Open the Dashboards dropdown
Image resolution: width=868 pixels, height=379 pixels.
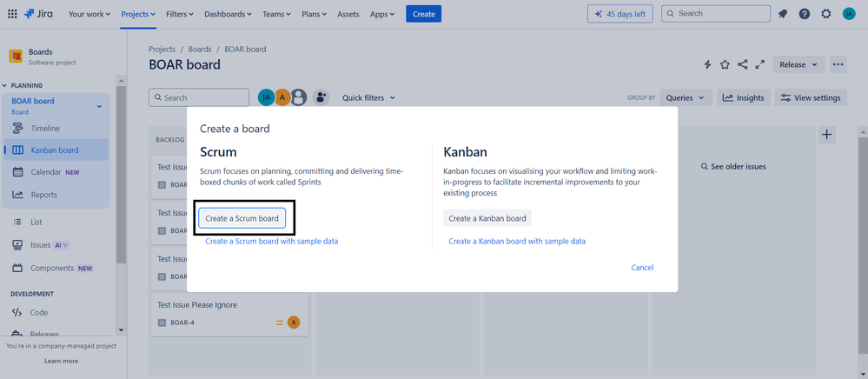228,15
